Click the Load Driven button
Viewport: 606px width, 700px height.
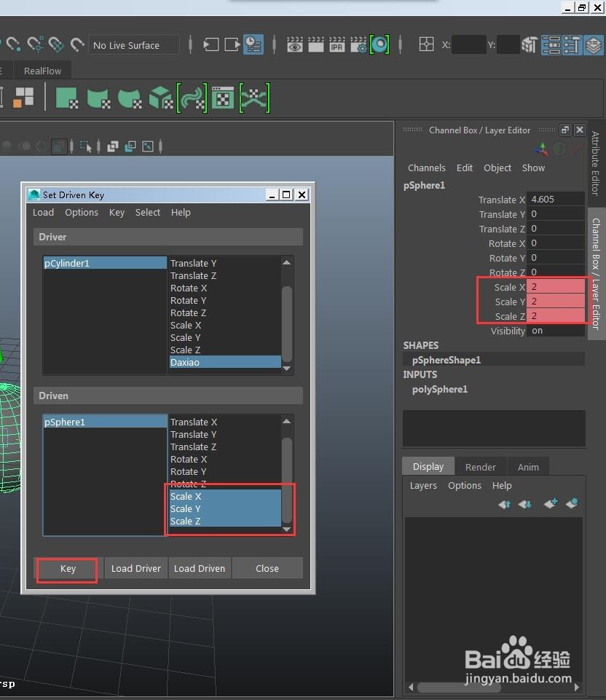(200, 568)
